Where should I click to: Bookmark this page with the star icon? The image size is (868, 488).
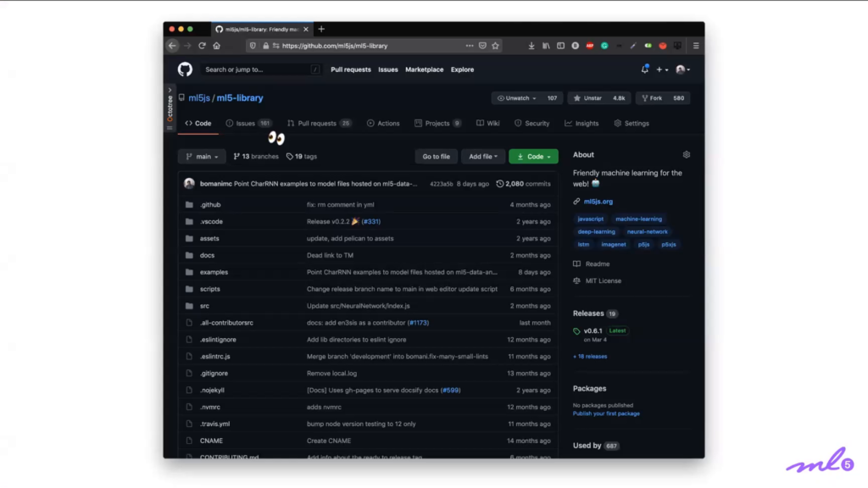pyautogui.click(x=495, y=46)
